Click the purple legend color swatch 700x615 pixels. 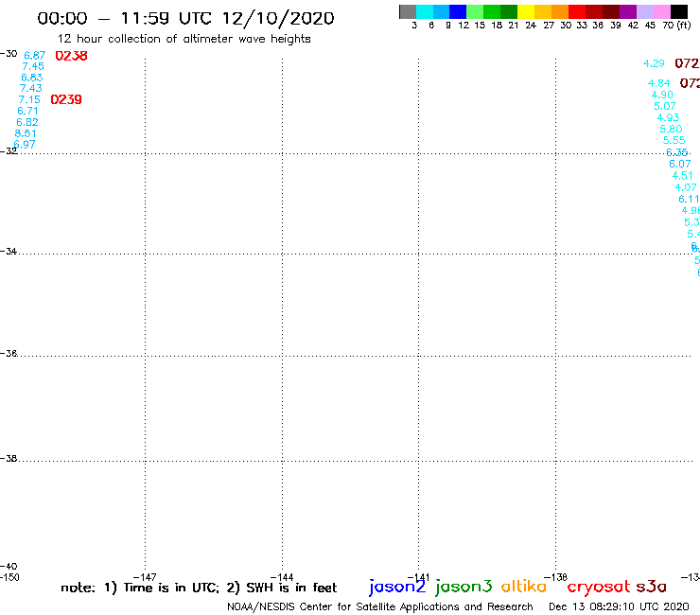[x=628, y=11]
